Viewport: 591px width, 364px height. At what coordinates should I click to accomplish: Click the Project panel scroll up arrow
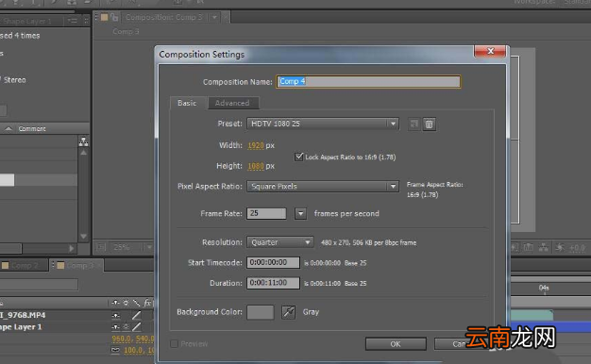tap(83, 153)
